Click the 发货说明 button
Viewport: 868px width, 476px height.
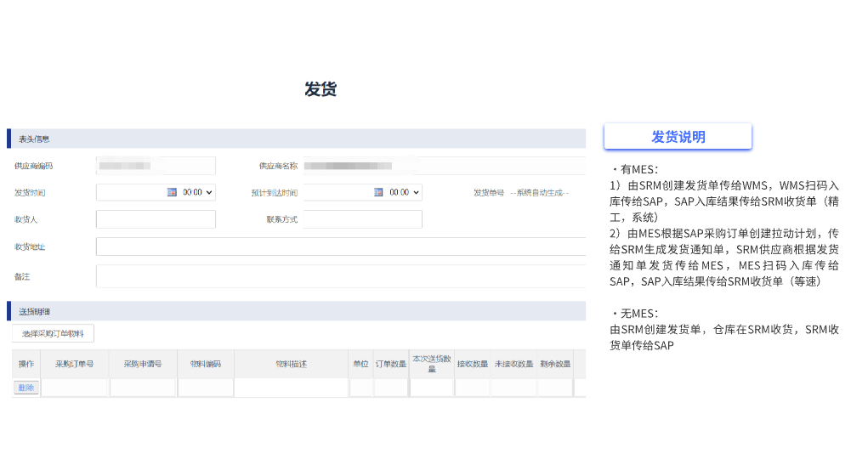[678, 138]
